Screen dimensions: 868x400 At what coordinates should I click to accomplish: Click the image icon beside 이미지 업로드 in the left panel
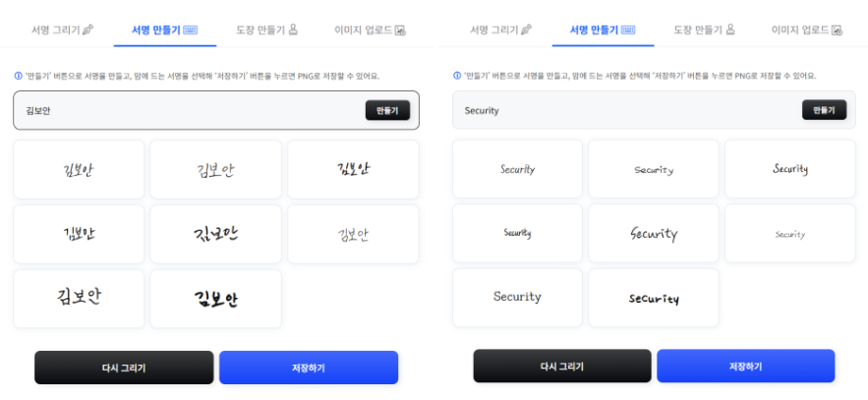click(x=400, y=30)
